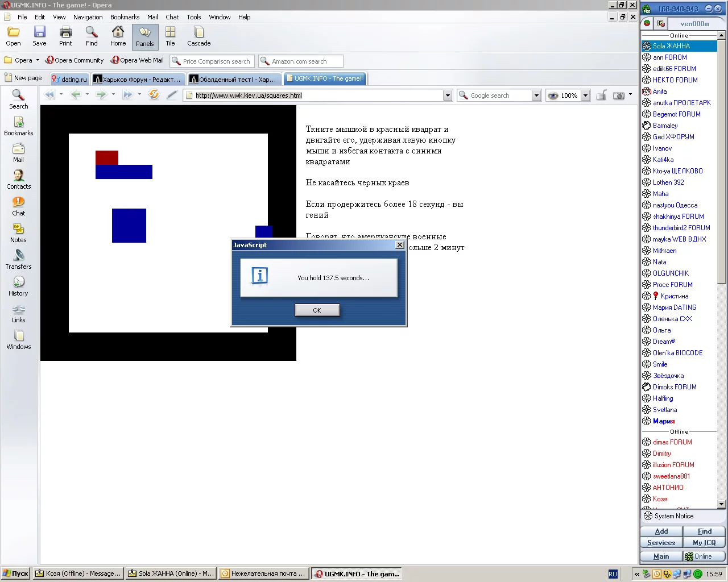Open the Chat panel in sidebar
Image resolution: width=728 pixels, height=582 pixels.
tap(19, 206)
